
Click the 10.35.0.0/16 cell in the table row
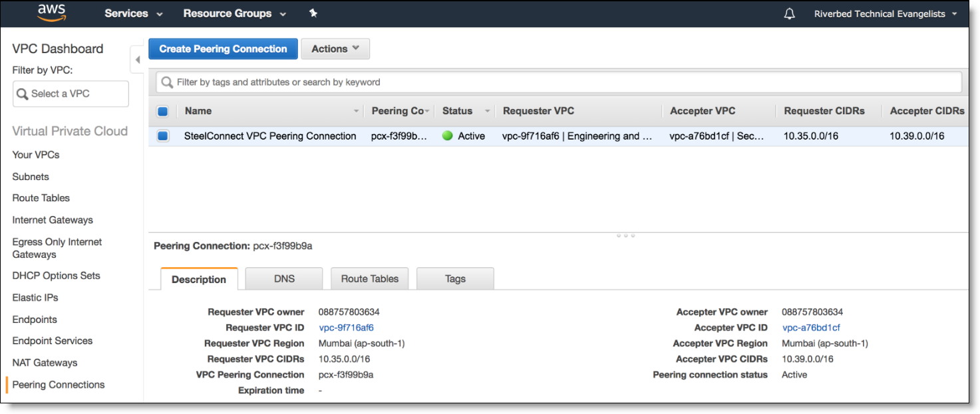(810, 136)
